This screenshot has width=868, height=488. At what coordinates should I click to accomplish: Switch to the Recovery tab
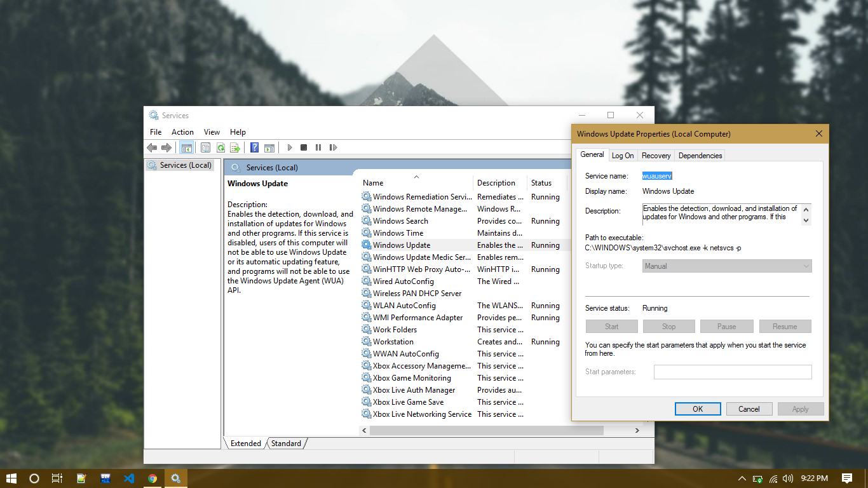click(656, 156)
